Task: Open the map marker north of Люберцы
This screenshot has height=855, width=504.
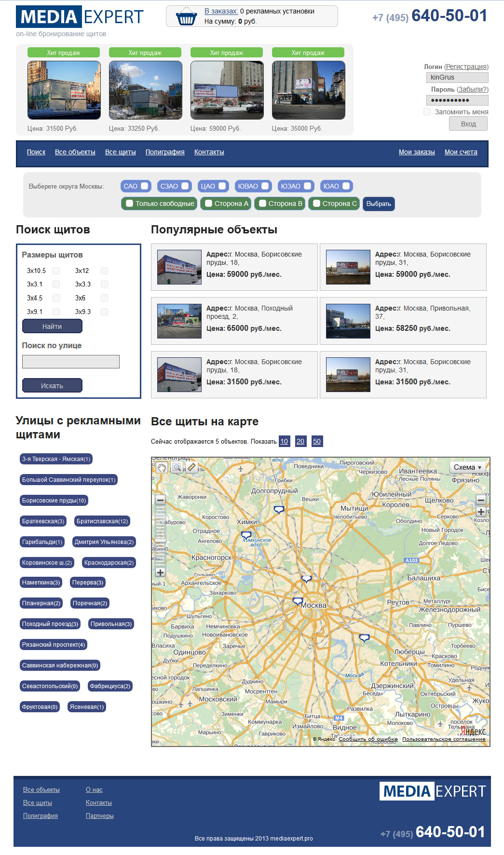Action: (x=364, y=638)
